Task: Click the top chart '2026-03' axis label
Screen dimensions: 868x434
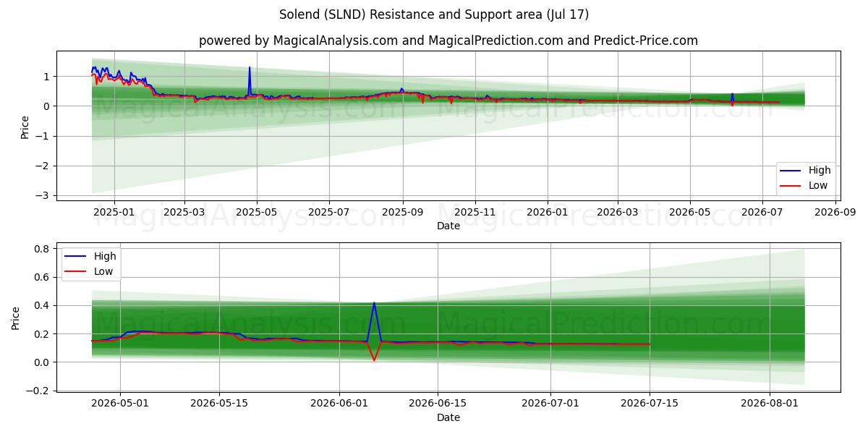Action: coord(617,213)
